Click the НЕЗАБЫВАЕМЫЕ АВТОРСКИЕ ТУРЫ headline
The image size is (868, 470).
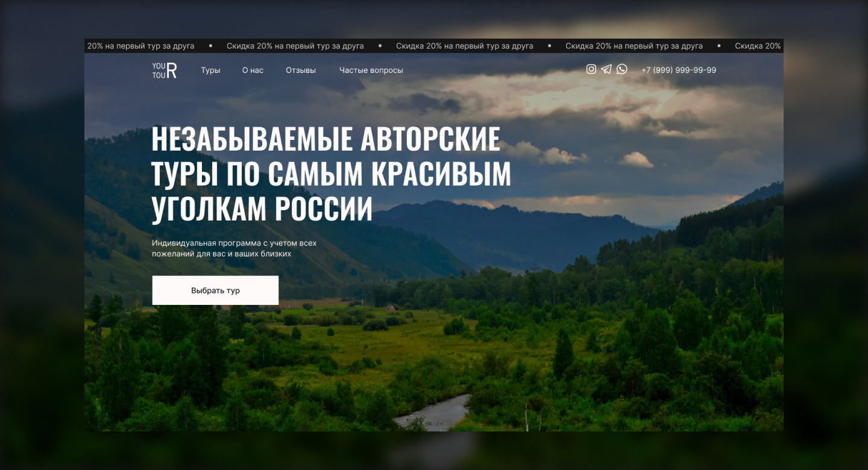[331, 174]
